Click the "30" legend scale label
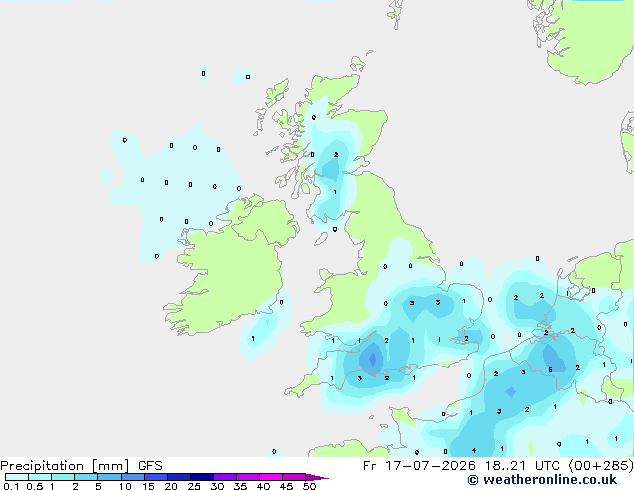This screenshot has width=634, height=490. 217,486
